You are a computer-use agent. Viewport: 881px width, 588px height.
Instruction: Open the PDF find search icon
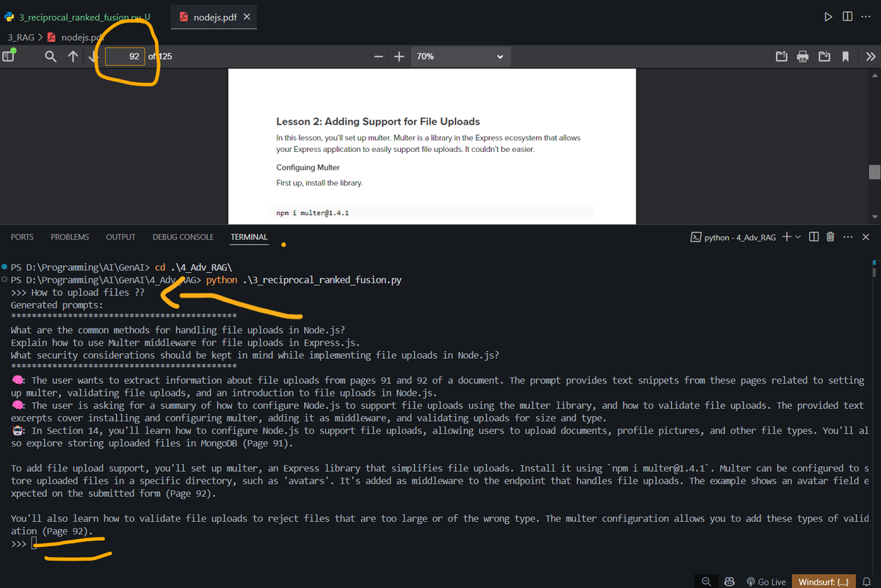click(51, 56)
